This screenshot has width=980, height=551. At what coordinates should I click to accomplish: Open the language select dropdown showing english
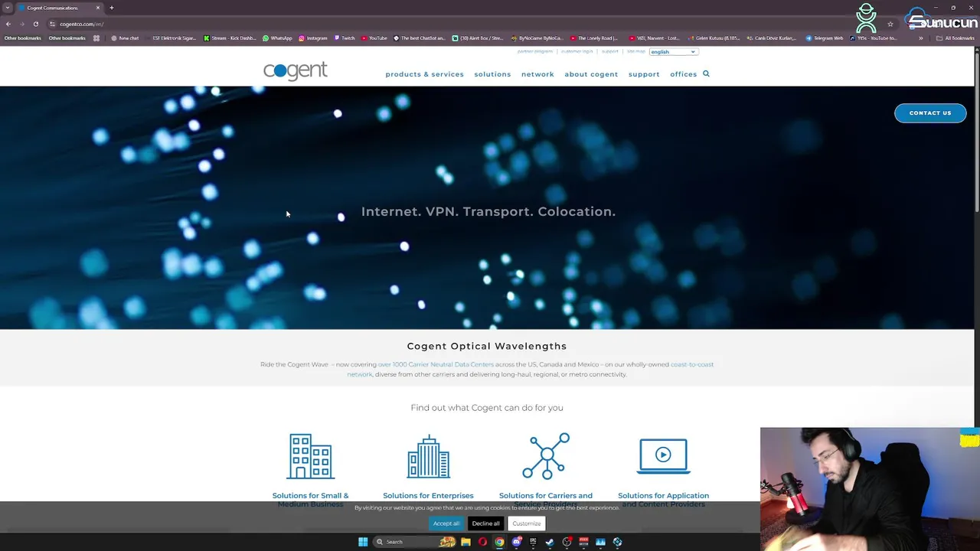tap(674, 52)
